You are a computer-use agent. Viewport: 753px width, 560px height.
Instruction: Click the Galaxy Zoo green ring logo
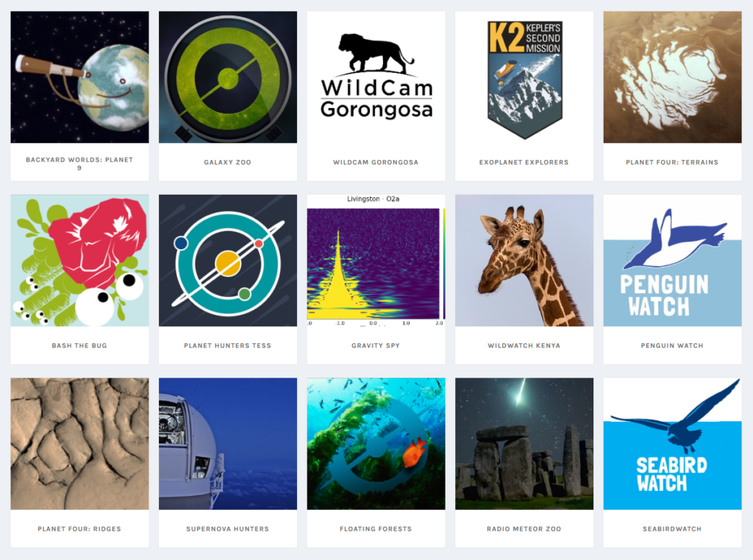[228, 77]
